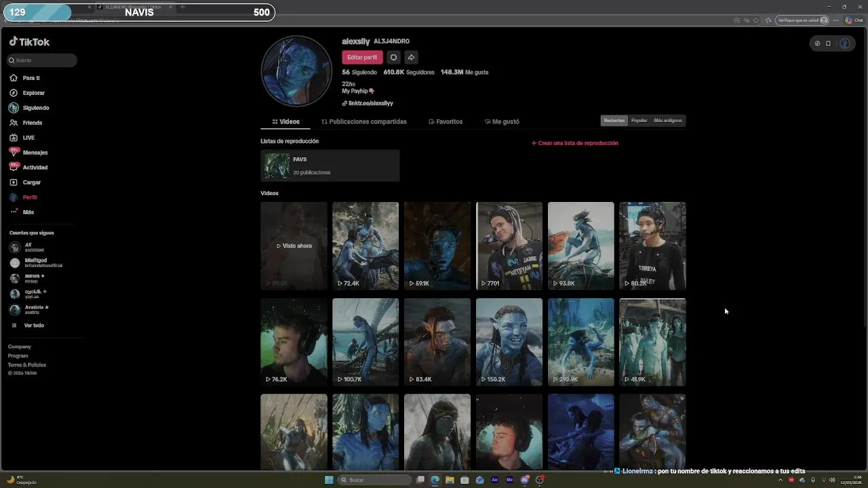Open the video with 80.2K views
The width and height of the screenshot is (868, 488).
coord(652,246)
